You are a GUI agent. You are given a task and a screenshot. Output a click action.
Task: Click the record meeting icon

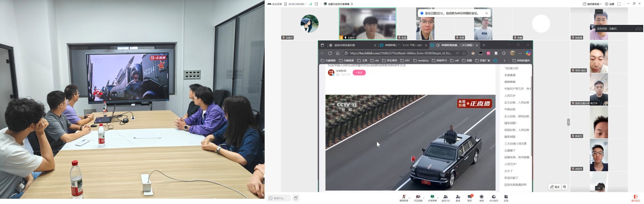pos(482,197)
